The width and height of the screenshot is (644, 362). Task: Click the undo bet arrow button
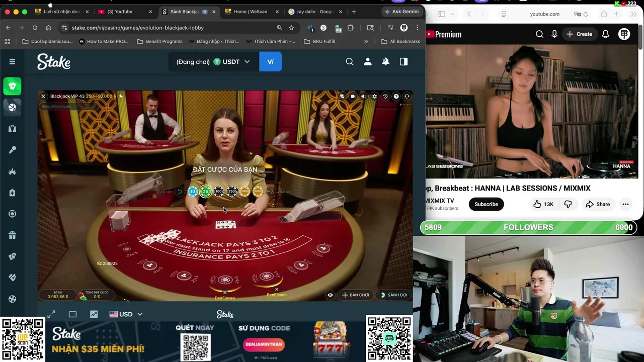[179, 192]
